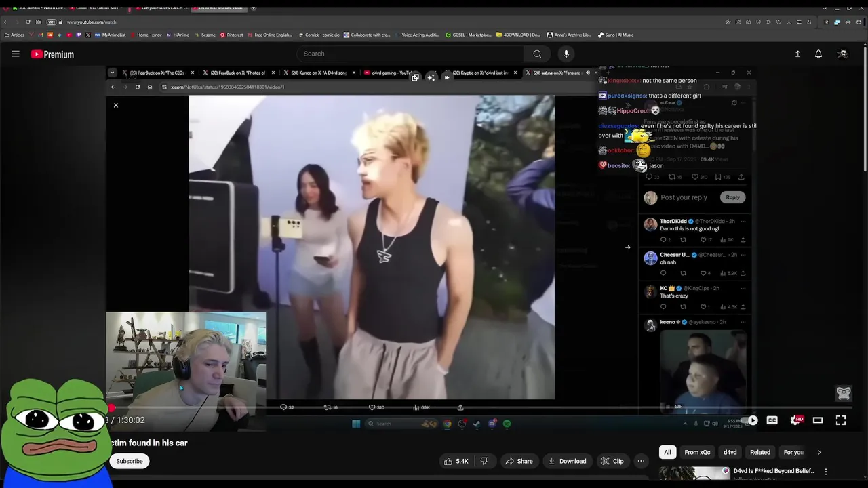Open a new browser tab
This screenshot has width=868, height=488.
click(254, 8)
